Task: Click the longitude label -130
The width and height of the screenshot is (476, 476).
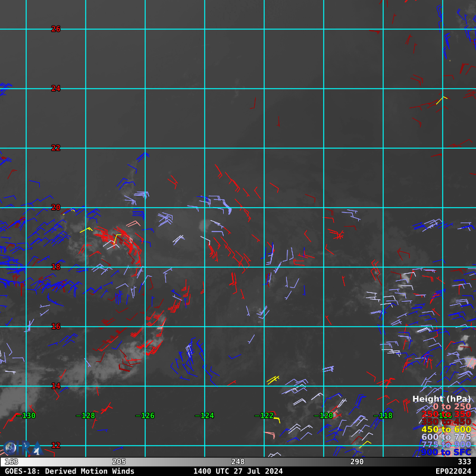Action: tap(26, 416)
